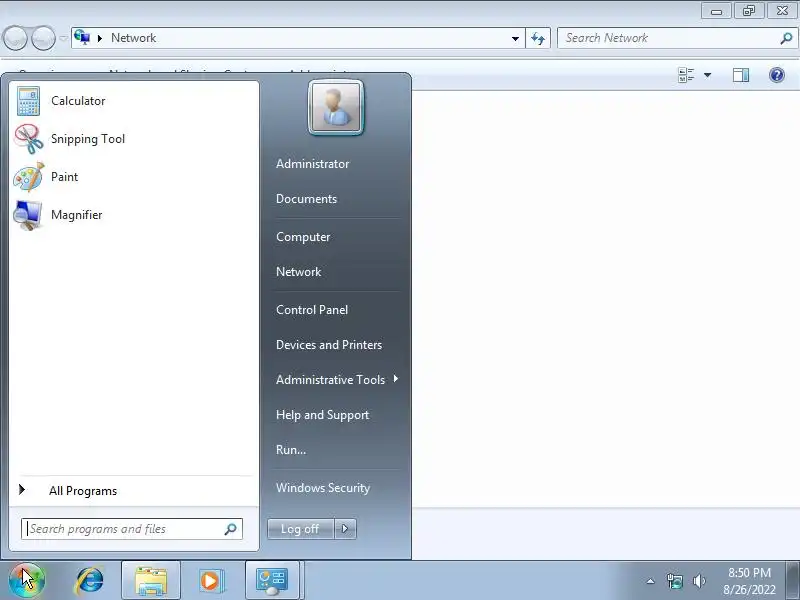The width and height of the screenshot is (800, 600).
Task: Toggle the preview pane button
Action: 741,76
